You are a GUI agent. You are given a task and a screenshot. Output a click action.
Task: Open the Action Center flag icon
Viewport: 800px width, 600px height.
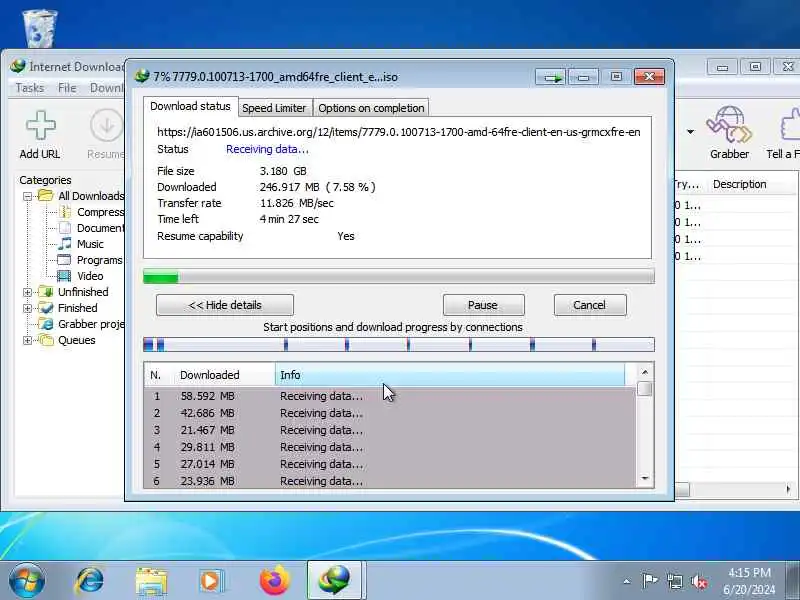pyautogui.click(x=649, y=581)
